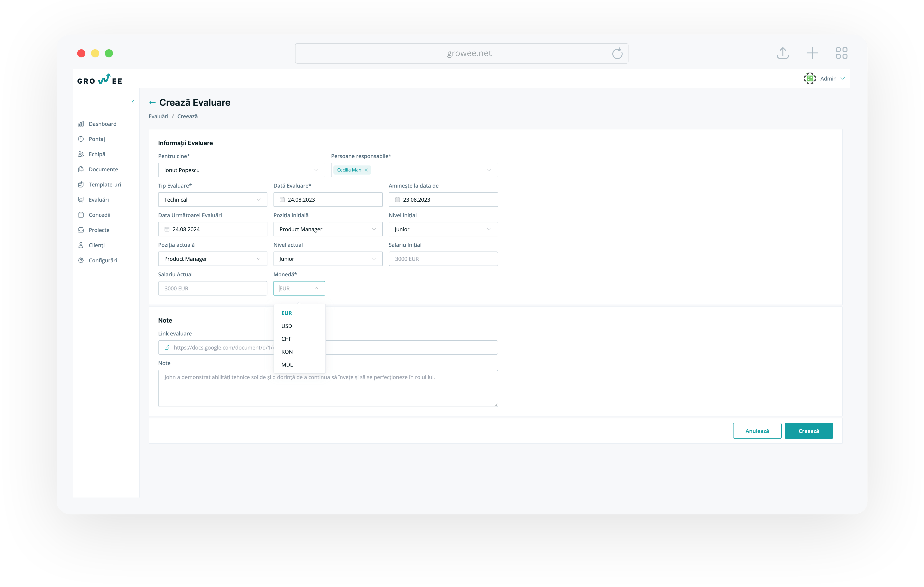Click the Anulează button
The width and height of the screenshot is (924, 587).
[x=757, y=431]
